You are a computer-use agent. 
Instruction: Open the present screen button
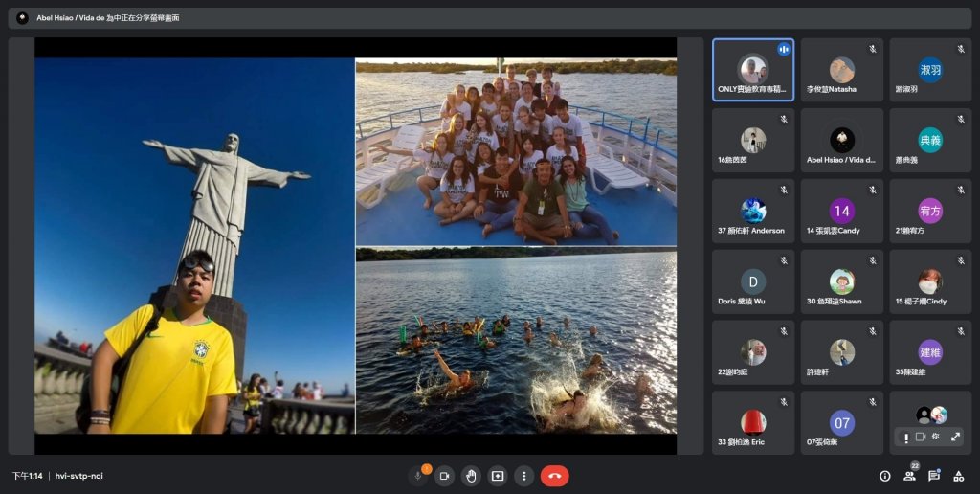tap(498, 477)
